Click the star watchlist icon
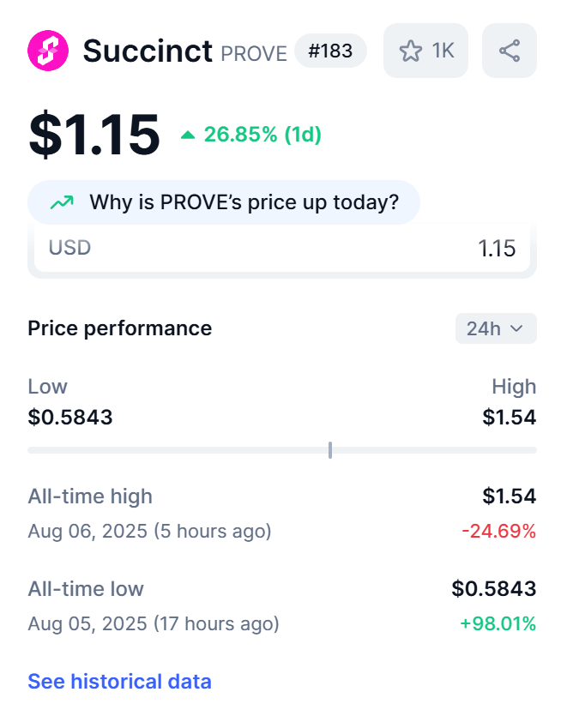 pos(411,51)
